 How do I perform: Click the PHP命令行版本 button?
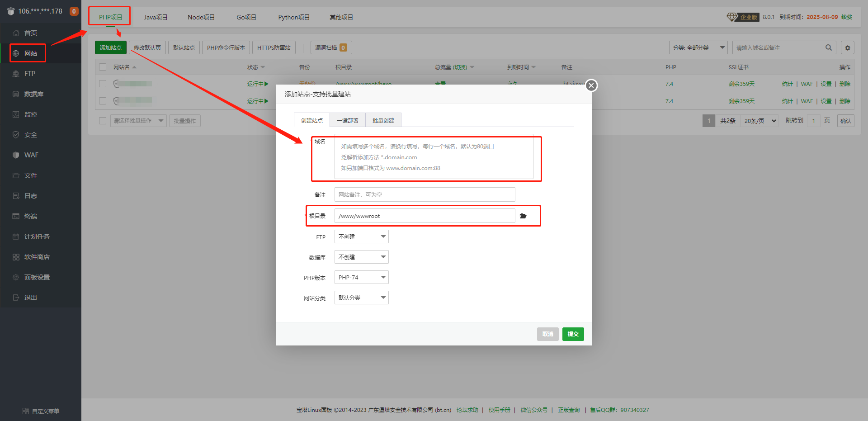(226, 47)
